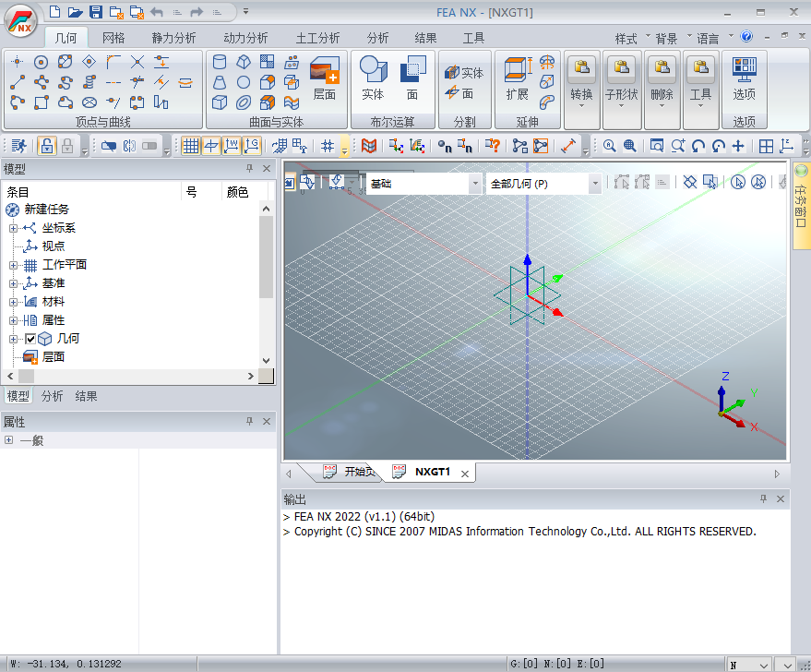Switch to the 网格 ribbon tab

click(113, 38)
